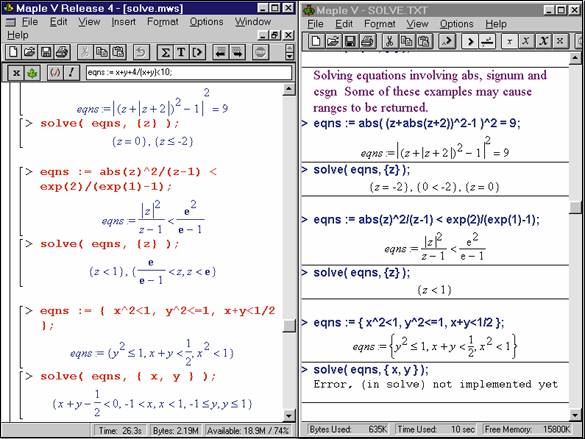
Task: Click the Release 4 worksheet scrollbar thumb
Action: click(289, 326)
